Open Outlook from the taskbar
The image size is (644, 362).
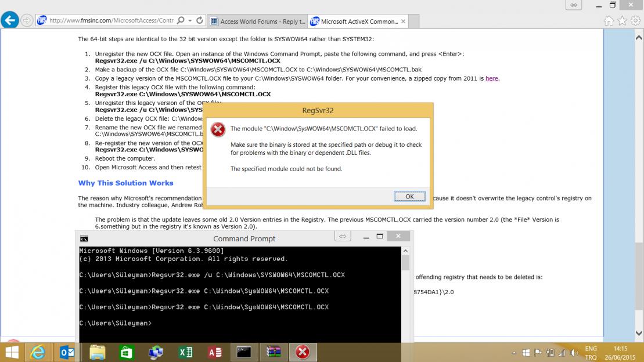[x=67, y=352]
